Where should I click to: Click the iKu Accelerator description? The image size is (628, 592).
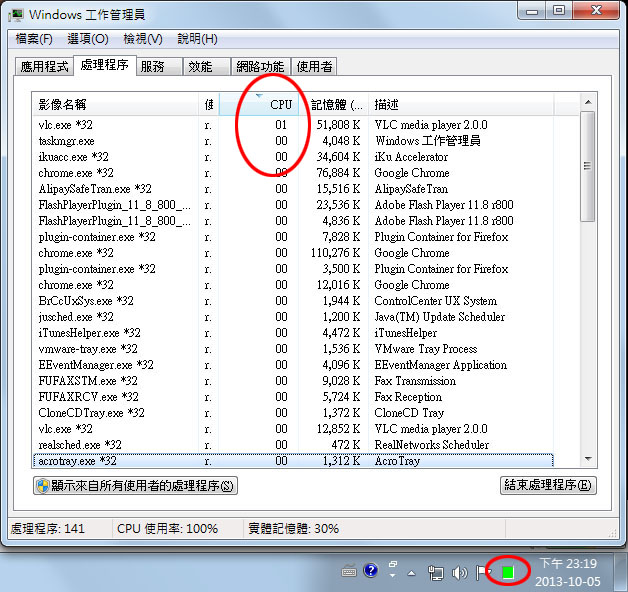411,157
